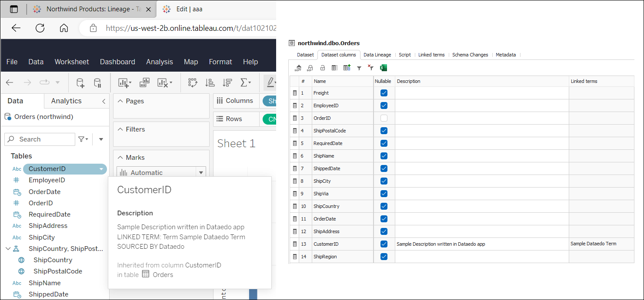Click the Orders table link in tooltip

(163, 274)
